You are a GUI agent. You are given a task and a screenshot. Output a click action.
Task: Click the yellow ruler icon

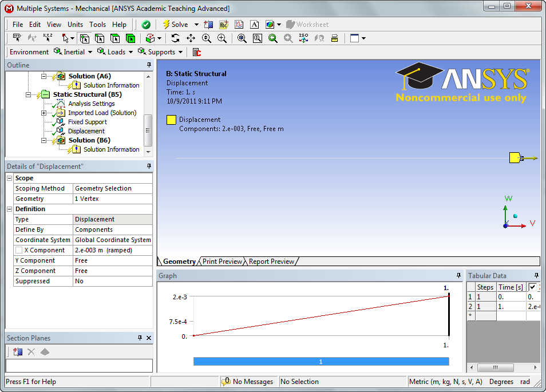[x=335, y=38]
